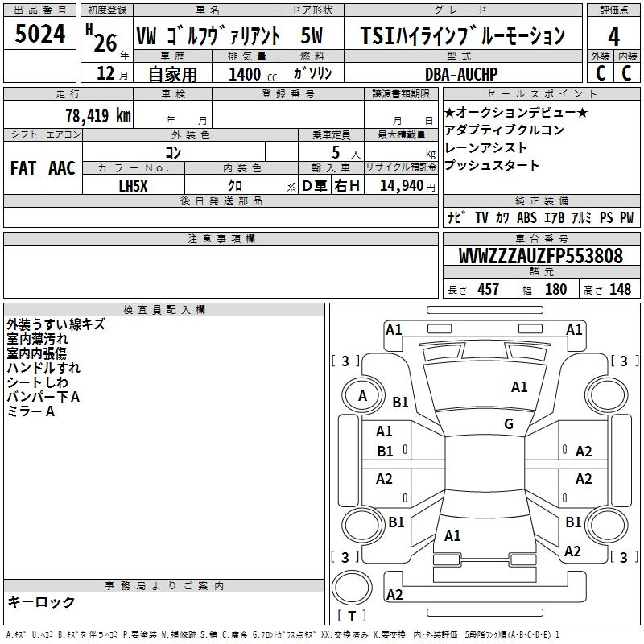Click the air conditioner value AAC
Image resolution: width=644 pixels, height=644 pixels.
62,168
